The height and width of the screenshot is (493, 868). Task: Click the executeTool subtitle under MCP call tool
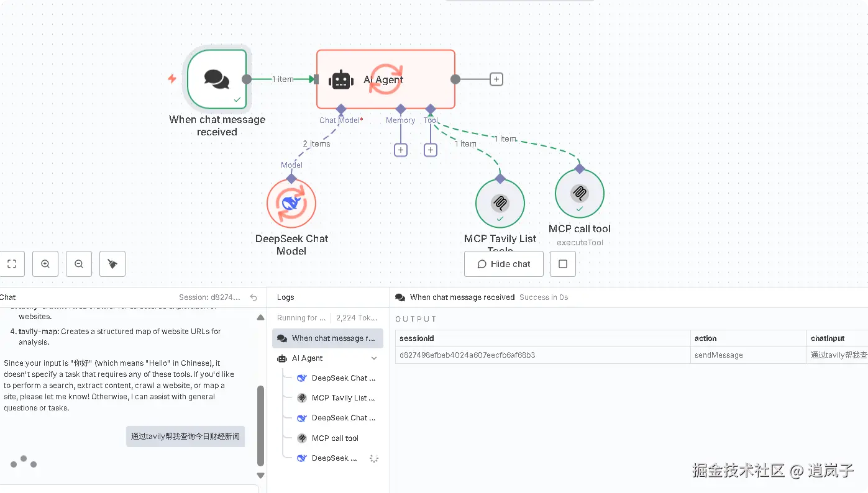pos(580,243)
